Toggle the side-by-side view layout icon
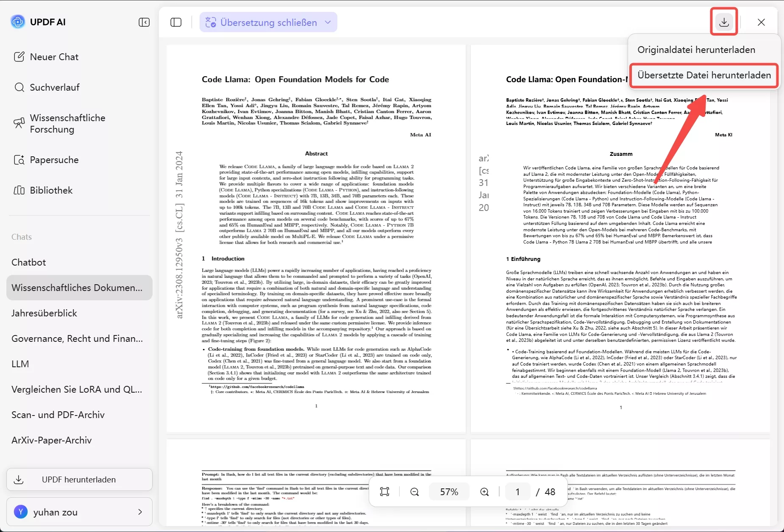This screenshot has height=532, width=784. tap(176, 22)
